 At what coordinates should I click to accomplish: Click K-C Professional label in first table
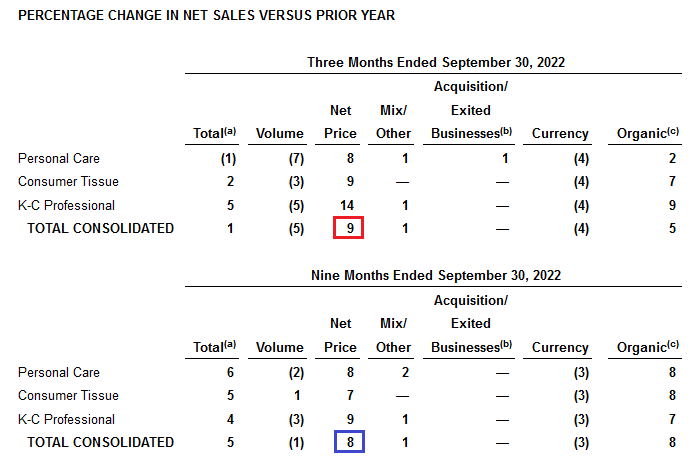pyautogui.click(x=67, y=205)
